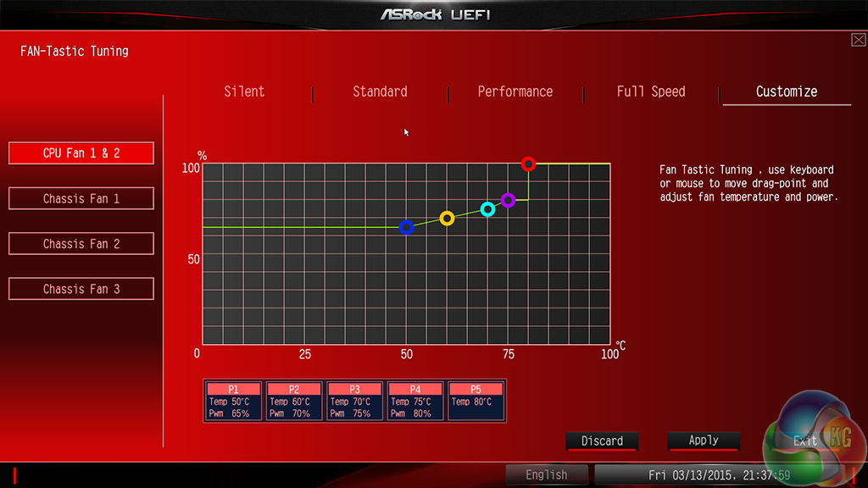868x488 pixels.
Task: Click the FAN-Tastic Tuning title
Action: (x=75, y=52)
